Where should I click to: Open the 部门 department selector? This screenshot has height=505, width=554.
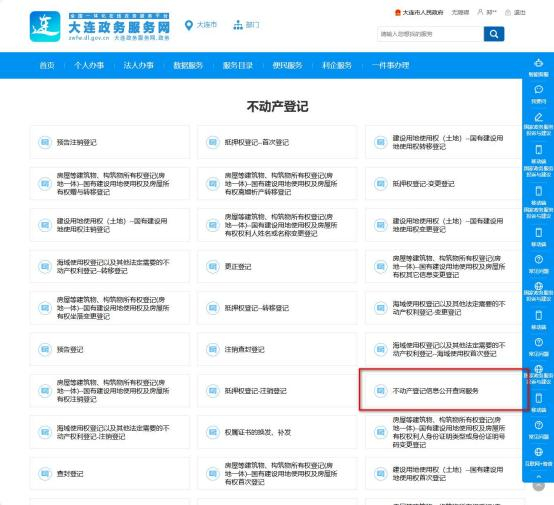[247, 25]
